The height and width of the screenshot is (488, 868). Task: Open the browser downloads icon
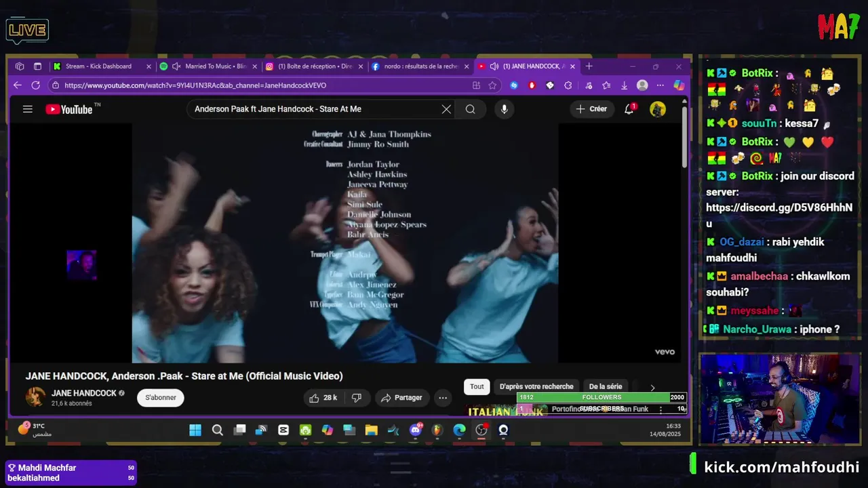tap(624, 85)
